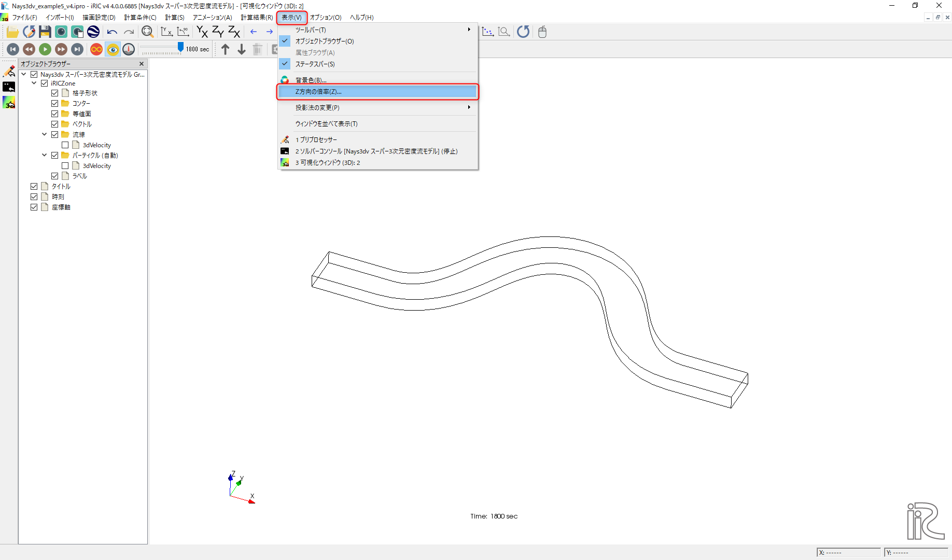Screen dimensions: 952x560
Task: Adjust the animation time slider handle
Action: 180,47
